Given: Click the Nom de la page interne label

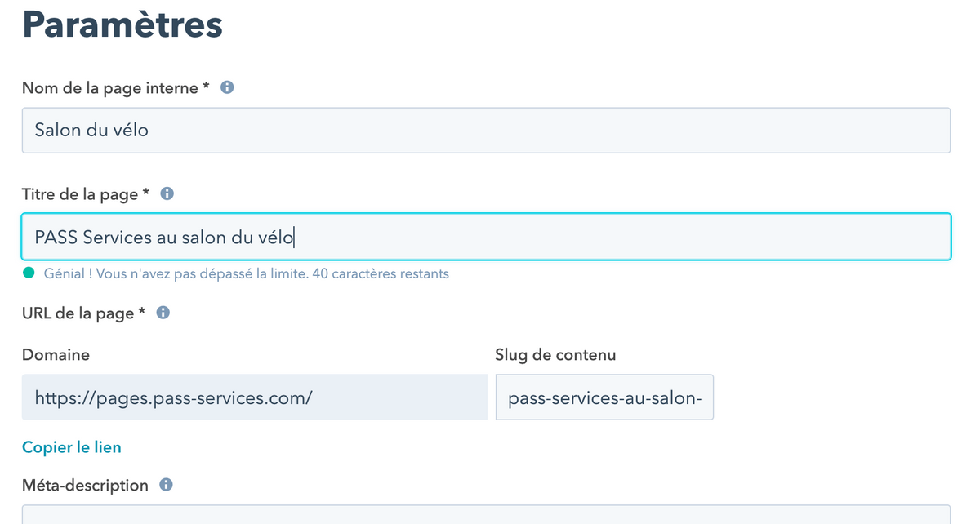Looking at the screenshot, I should tap(116, 88).
